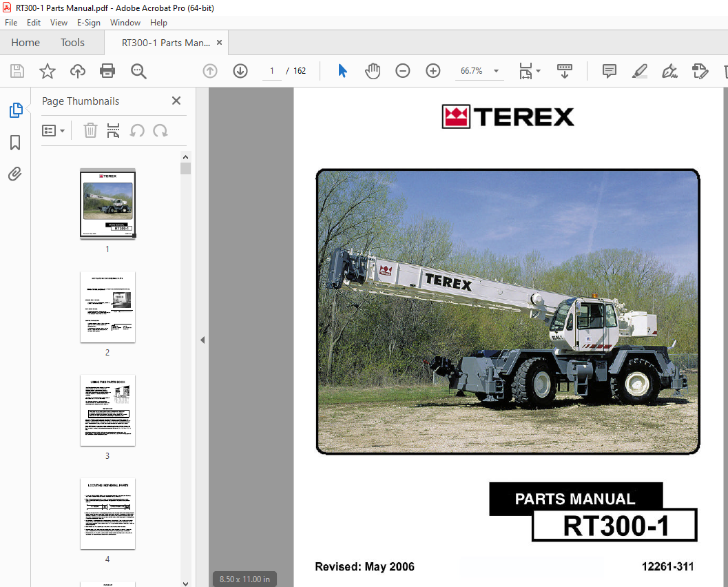728x587 pixels.
Task: Select the page 1 thumbnail
Action: click(107, 204)
